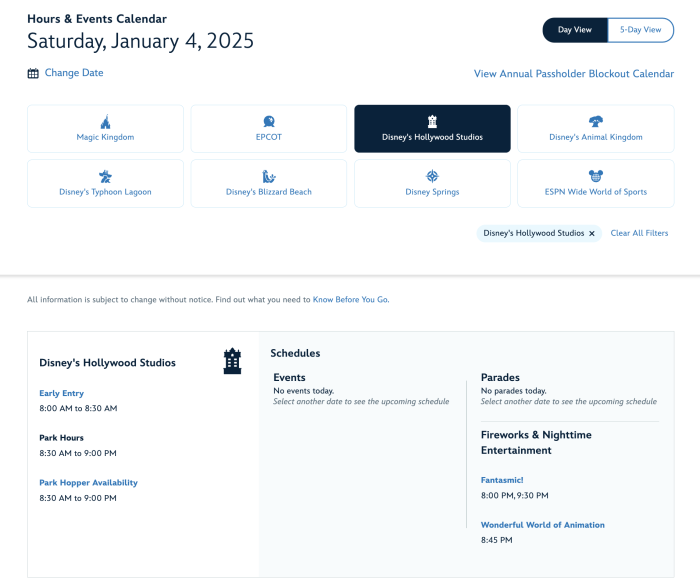Image resolution: width=700 pixels, height=584 pixels.
Task: Open View Annual Passholder Blockout Calendar
Action: pyautogui.click(x=573, y=74)
